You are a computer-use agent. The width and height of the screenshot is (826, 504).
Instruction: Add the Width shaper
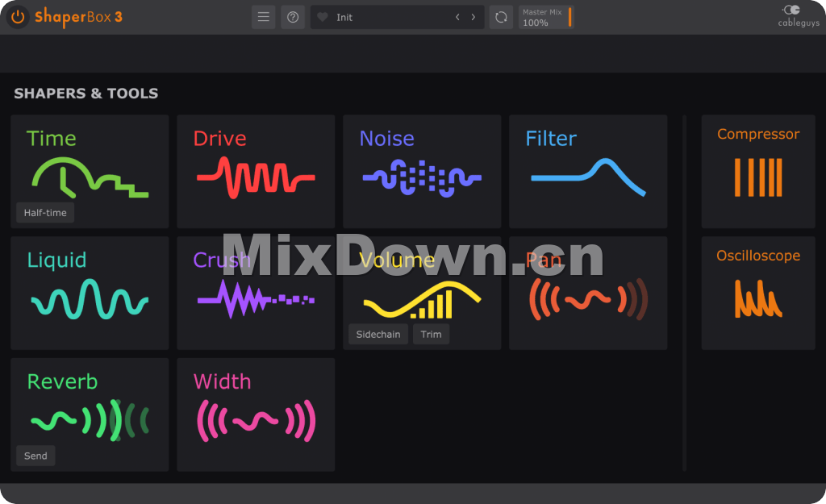[256, 414]
